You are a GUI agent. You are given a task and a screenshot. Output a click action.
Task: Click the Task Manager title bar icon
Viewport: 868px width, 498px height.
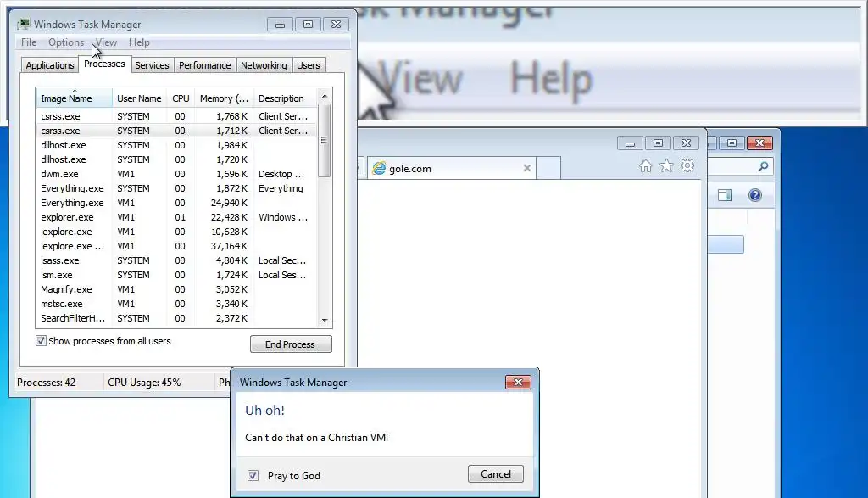point(24,24)
